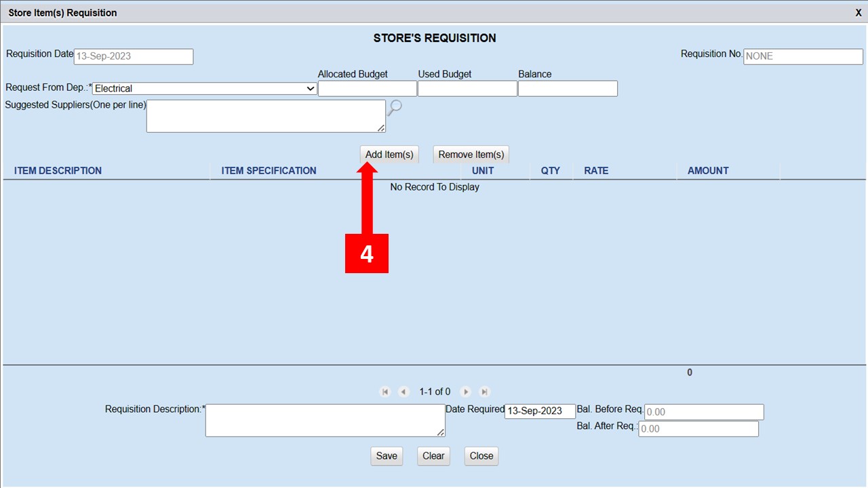Close the Store Item(s) Requisition dialog with X

[859, 13]
